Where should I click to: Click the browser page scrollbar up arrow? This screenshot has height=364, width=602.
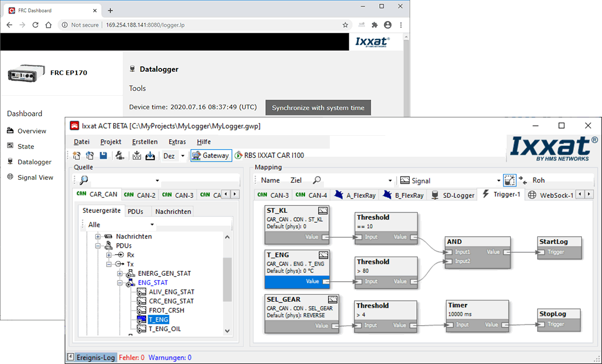pos(406,37)
